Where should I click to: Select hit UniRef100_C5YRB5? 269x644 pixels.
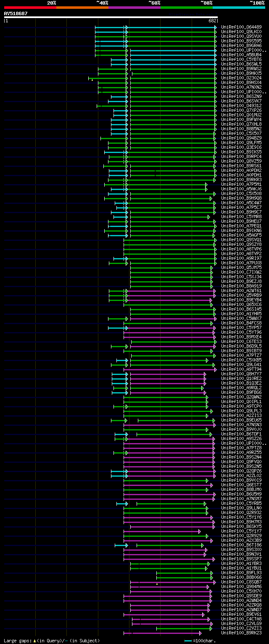pos(241,503)
